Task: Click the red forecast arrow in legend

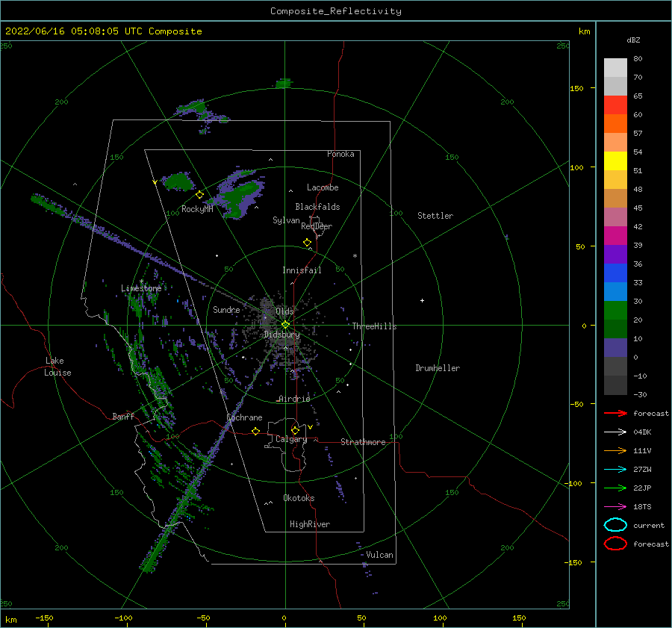Action: (x=615, y=413)
